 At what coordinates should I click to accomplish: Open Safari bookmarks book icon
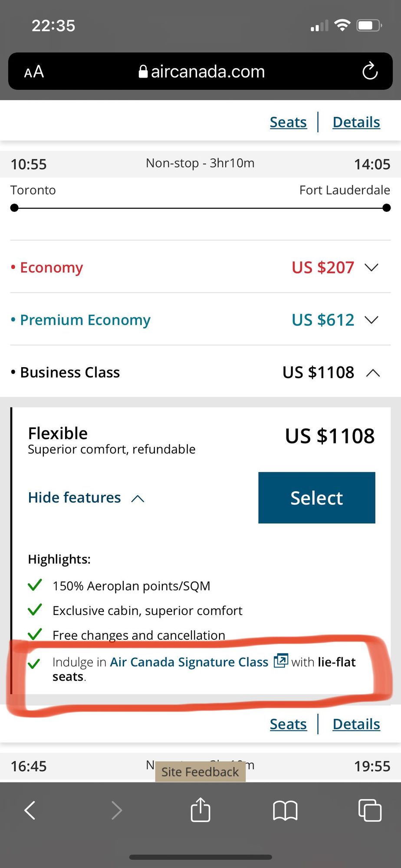(x=285, y=810)
